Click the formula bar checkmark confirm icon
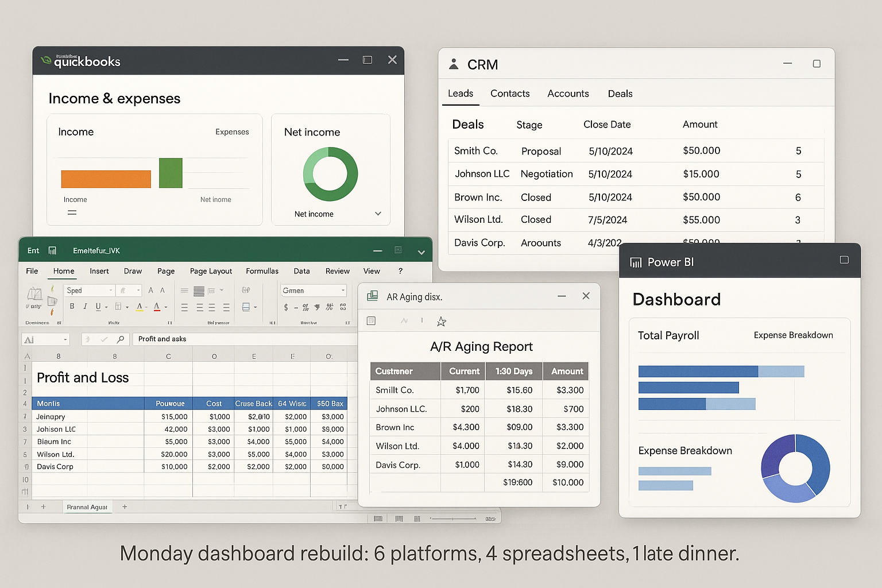Image resolution: width=882 pixels, height=588 pixels. pyautogui.click(x=104, y=339)
